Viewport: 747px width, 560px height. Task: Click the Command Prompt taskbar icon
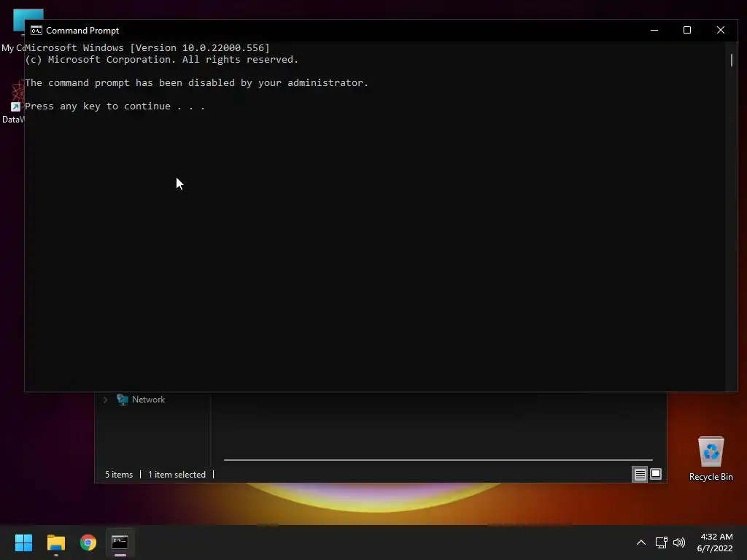[x=120, y=542]
